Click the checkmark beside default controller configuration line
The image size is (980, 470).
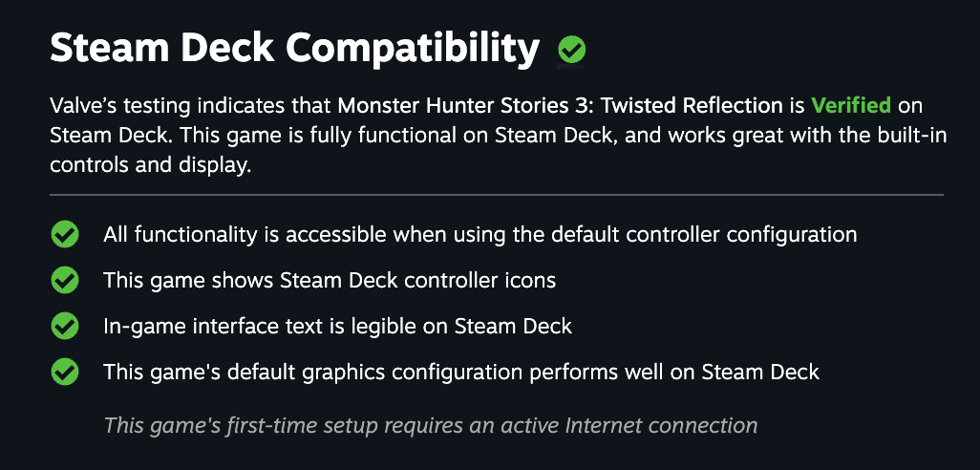[65, 234]
